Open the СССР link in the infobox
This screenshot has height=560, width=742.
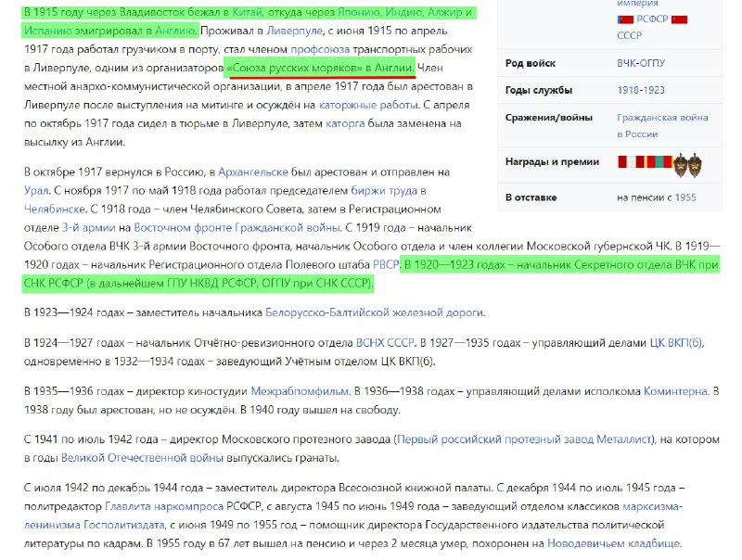coord(630,36)
